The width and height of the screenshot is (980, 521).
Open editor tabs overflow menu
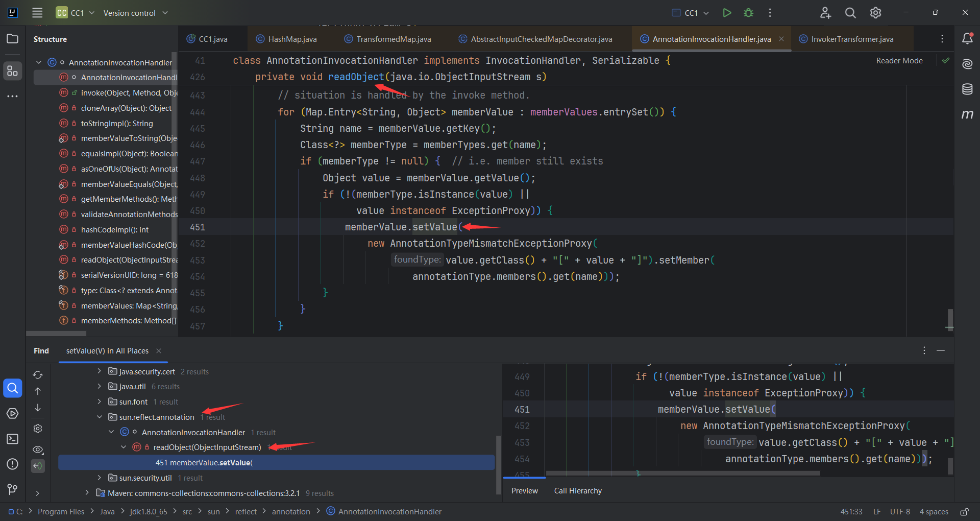click(942, 39)
